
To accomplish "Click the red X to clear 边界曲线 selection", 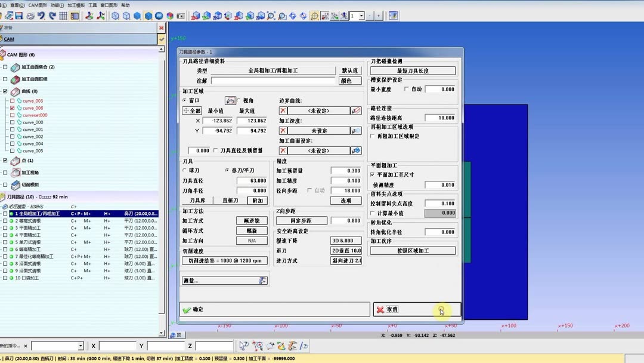I will pos(283,110).
